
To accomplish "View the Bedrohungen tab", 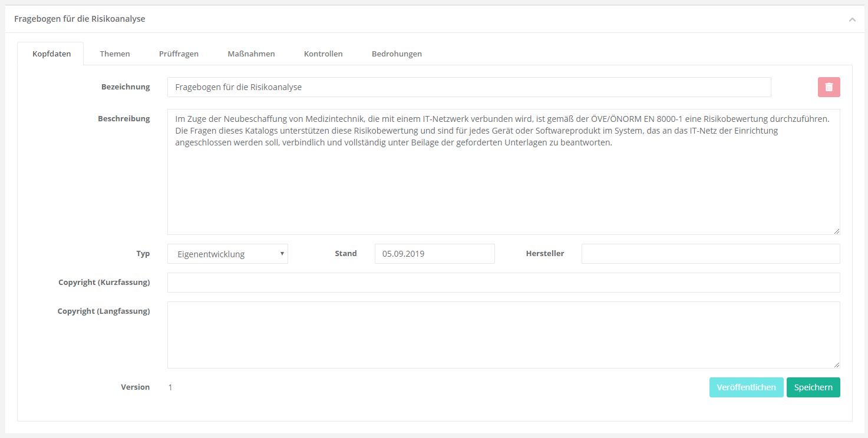I will click(x=397, y=54).
